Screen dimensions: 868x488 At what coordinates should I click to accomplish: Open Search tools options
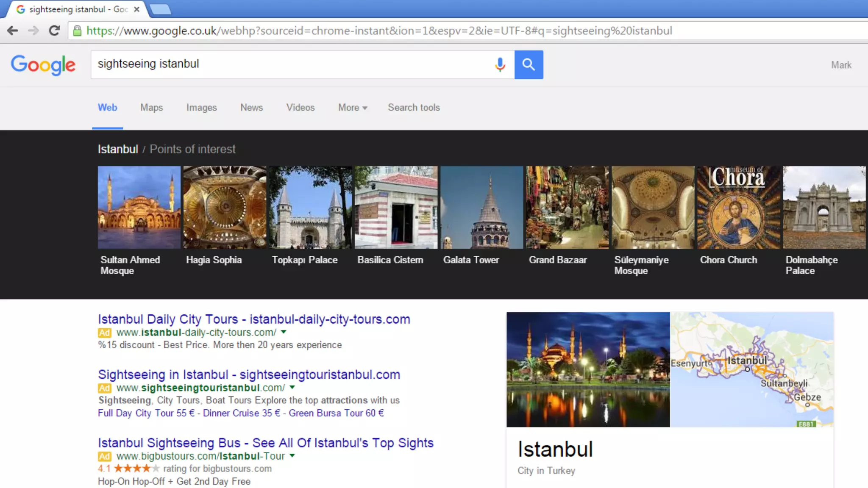[414, 108]
